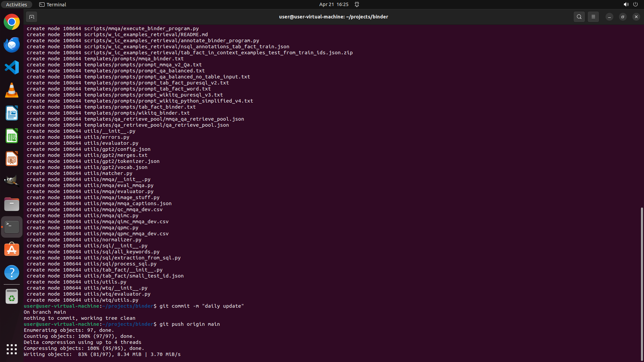Image resolution: width=644 pixels, height=362 pixels.
Task: Open the Trash from the dock
Action: (x=12, y=297)
